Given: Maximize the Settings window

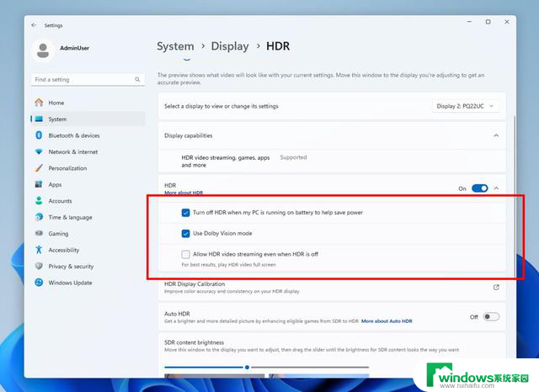Looking at the screenshot, I should tap(488, 22).
